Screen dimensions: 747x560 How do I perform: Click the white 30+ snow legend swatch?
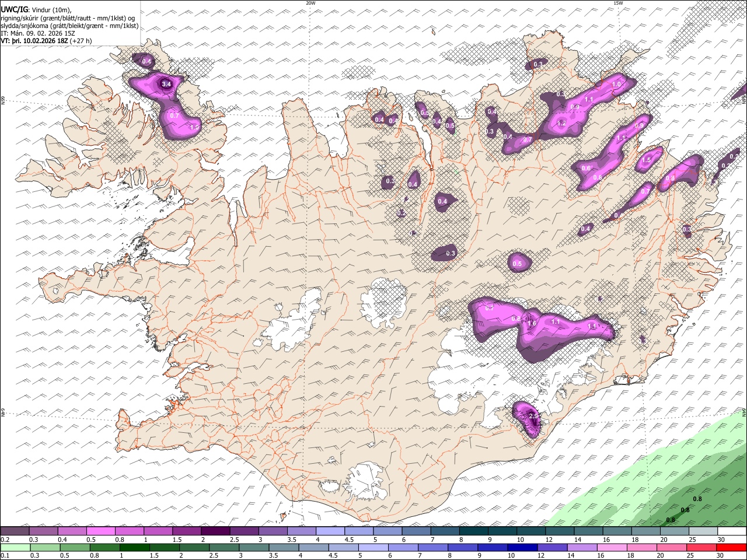(x=732, y=531)
